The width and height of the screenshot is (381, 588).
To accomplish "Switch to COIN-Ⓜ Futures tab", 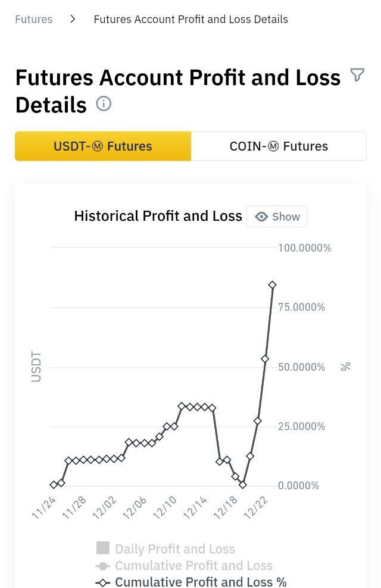I will pos(279,146).
